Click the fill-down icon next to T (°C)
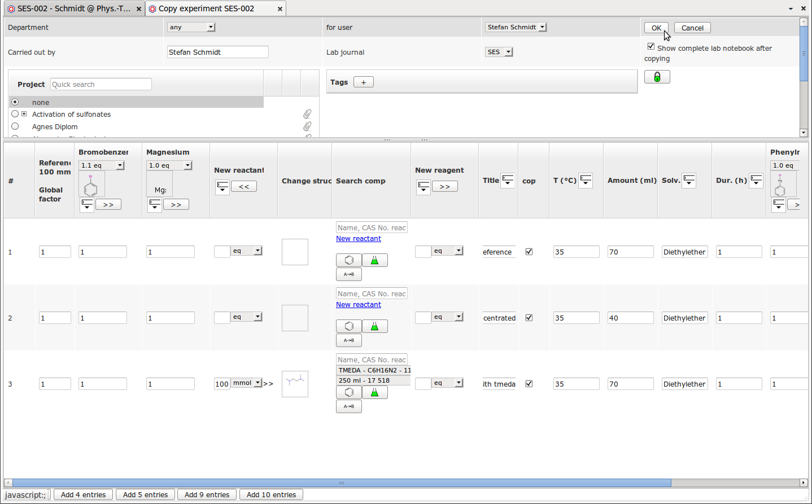The image size is (812, 504). click(x=586, y=181)
